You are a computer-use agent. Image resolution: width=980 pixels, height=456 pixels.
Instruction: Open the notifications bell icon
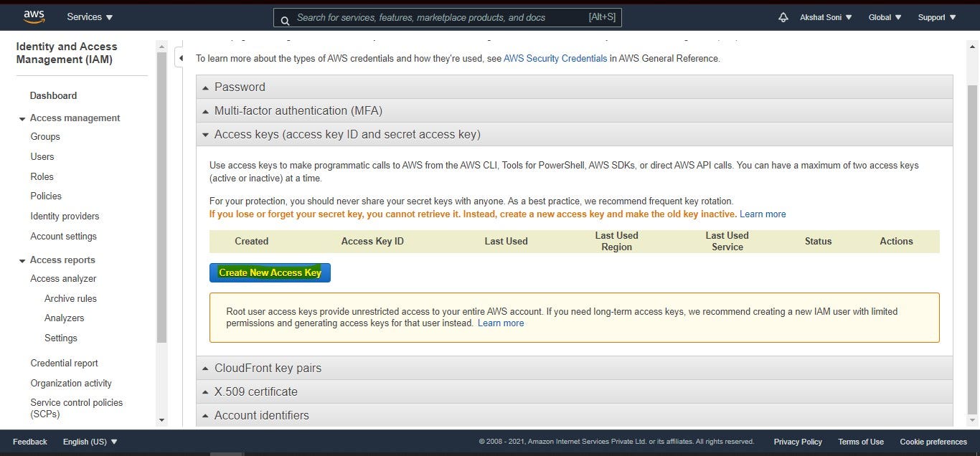(x=783, y=17)
